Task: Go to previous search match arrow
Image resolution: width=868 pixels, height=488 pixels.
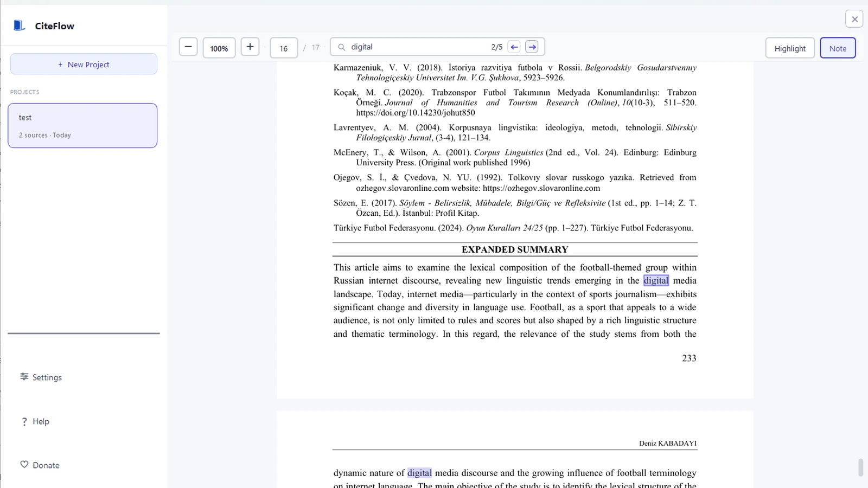Action: coord(513,47)
